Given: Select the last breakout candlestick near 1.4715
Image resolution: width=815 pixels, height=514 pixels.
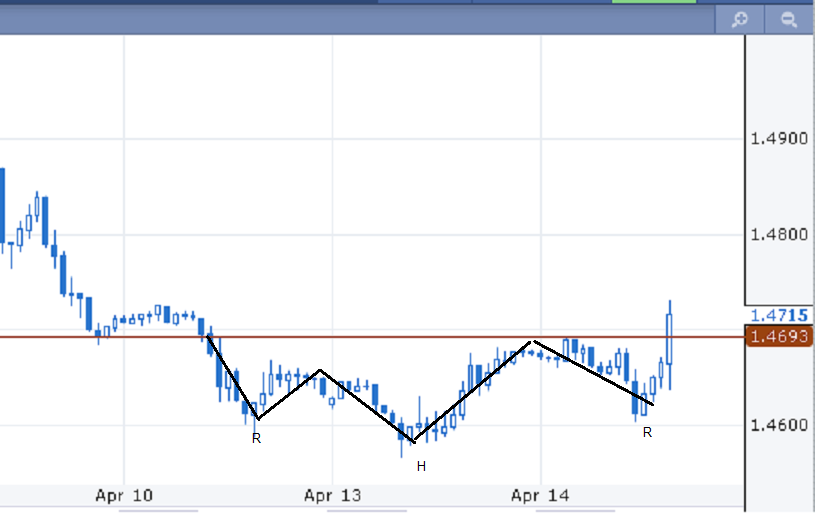Looking at the screenshot, I should click(669, 345).
